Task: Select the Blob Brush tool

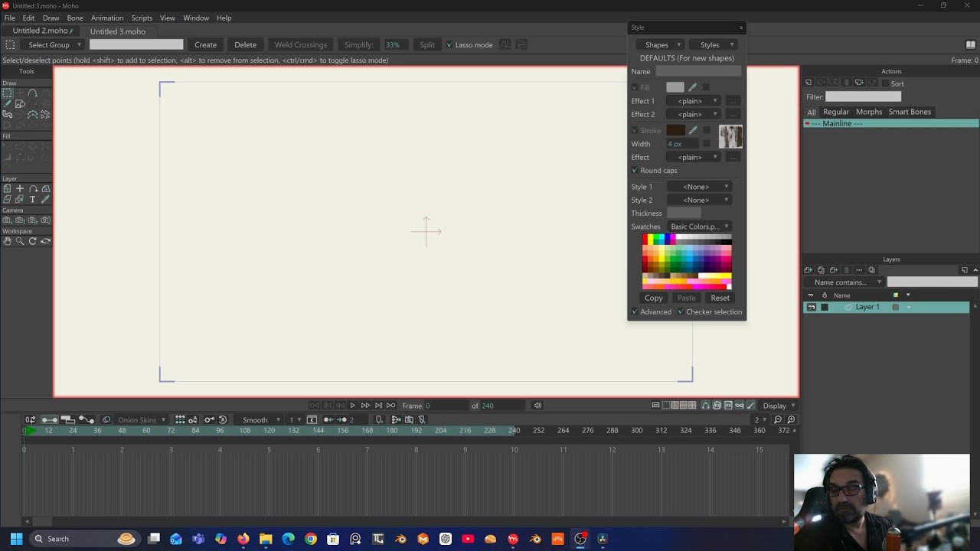Action: pyautogui.click(x=7, y=114)
